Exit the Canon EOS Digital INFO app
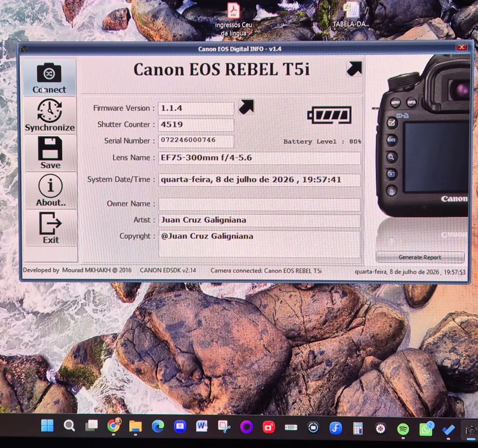 click(x=51, y=227)
